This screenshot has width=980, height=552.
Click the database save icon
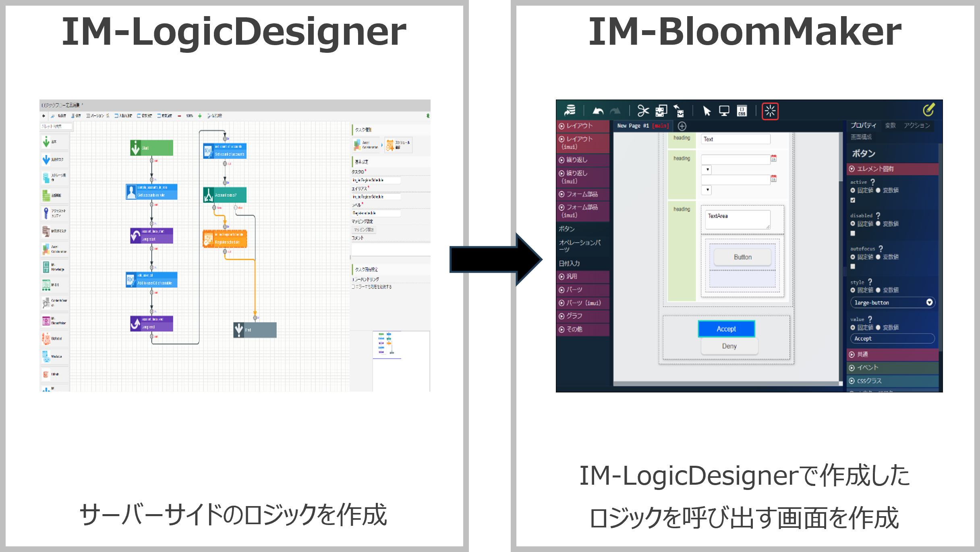coord(570,110)
